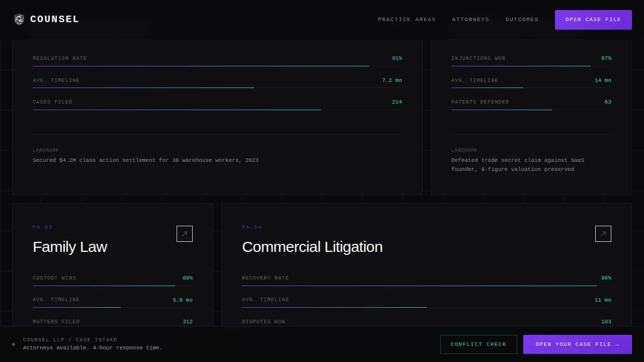Click the 4-hour response time message
Viewport: 644px width, 362px height.
pyautogui.click(x=93, y=348)
